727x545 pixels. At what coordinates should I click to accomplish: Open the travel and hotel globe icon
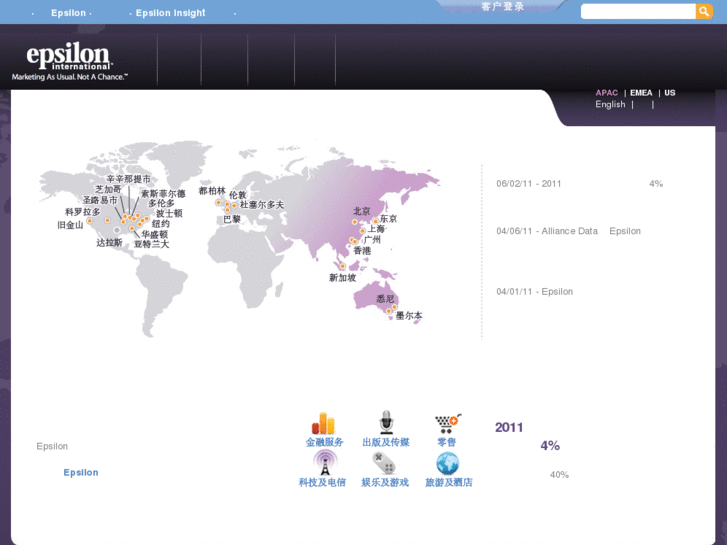pyautogui.click(x=447, y=463)
